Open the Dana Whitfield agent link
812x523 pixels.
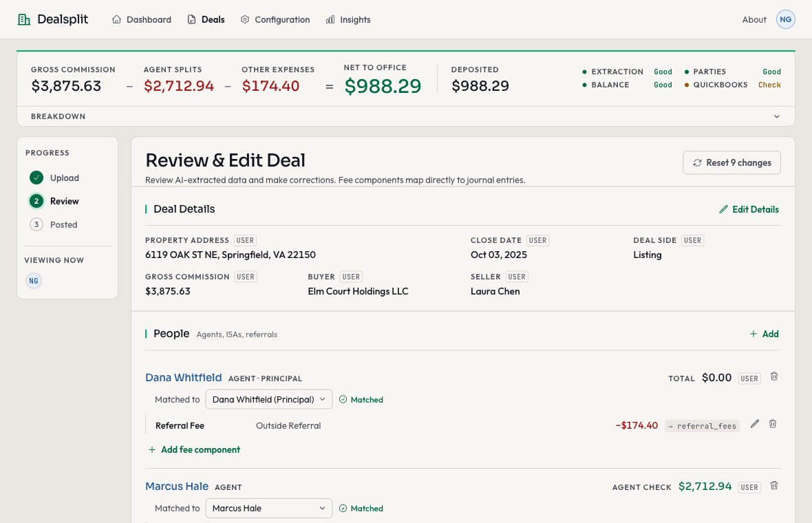click(x=183, y=378)
